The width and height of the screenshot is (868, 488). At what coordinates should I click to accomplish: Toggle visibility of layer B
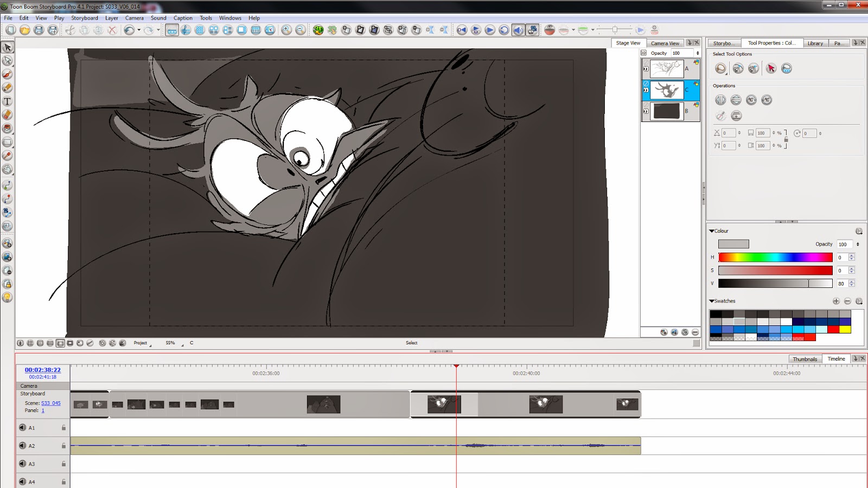click(646, 111)
